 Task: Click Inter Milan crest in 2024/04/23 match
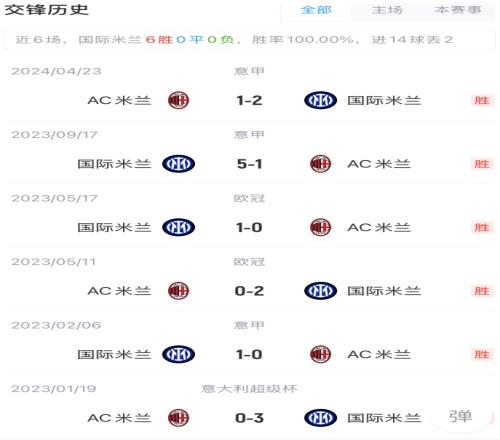320,100
